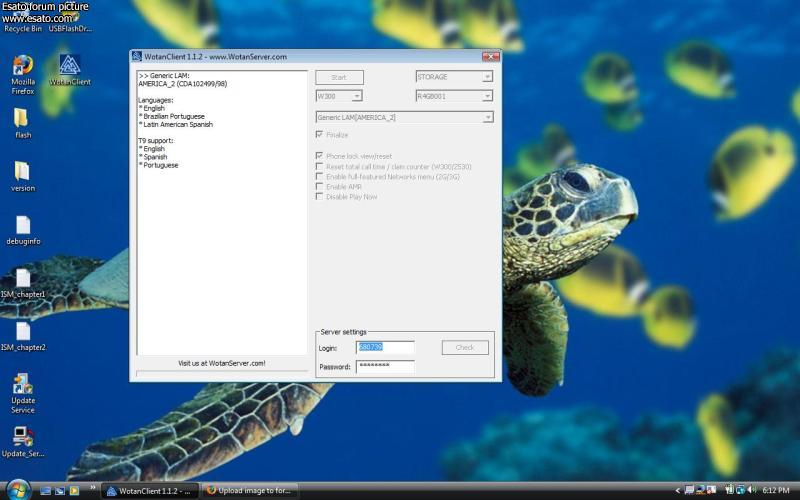Click Switch between windows quick launch icon

click(60, 491)
